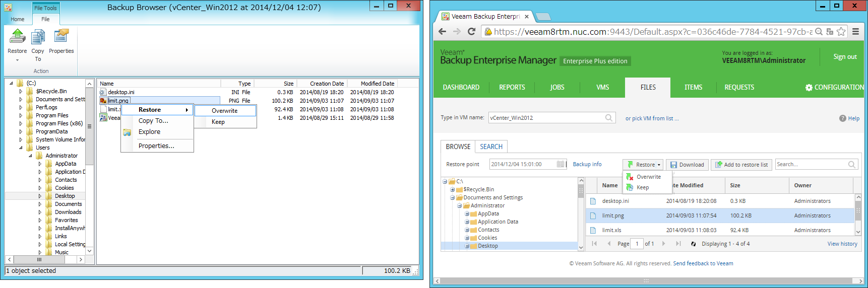Screen dimensions: 868x288
Task: Select Desktop folder in Backup Browser tree
Action: point(65,196)
